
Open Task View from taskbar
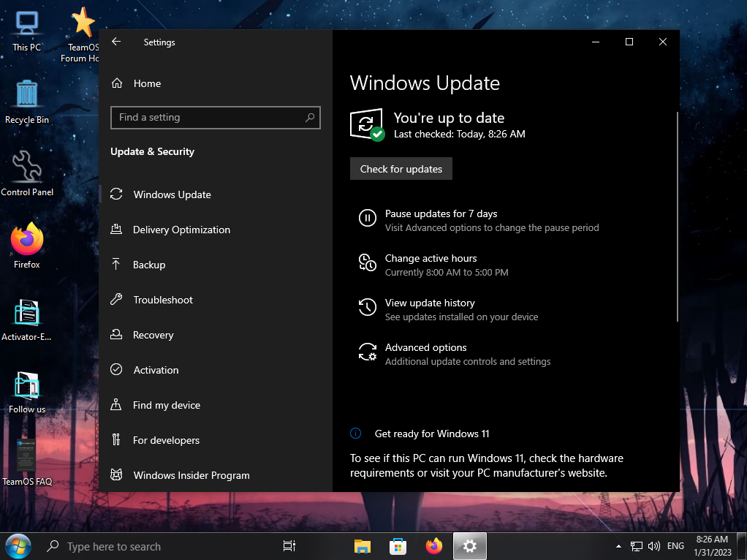tap(289, 546)
